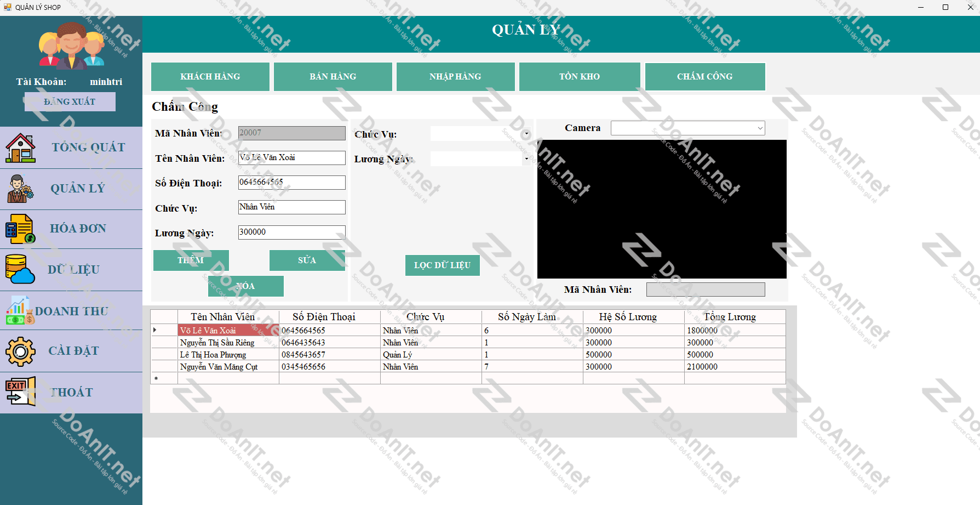
Task: Sort by the Số Điện Thoại column header
Action: (330, 317)
